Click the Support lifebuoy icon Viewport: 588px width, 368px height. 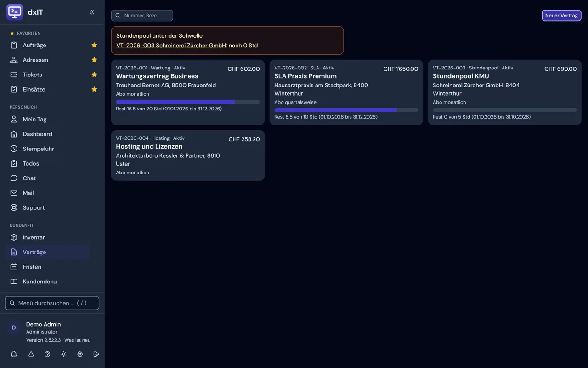click(x=14, y=207)
